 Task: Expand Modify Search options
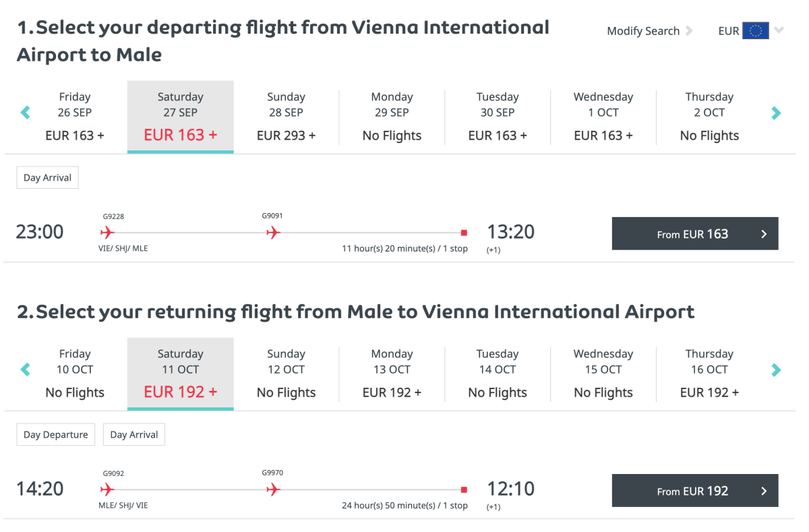(x=649, y=31)
